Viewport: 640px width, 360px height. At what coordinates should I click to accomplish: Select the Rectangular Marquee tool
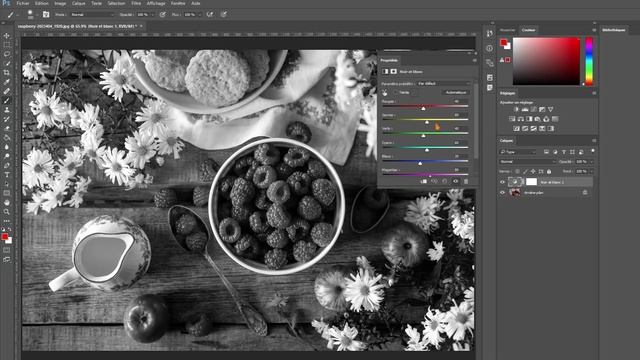7,45
